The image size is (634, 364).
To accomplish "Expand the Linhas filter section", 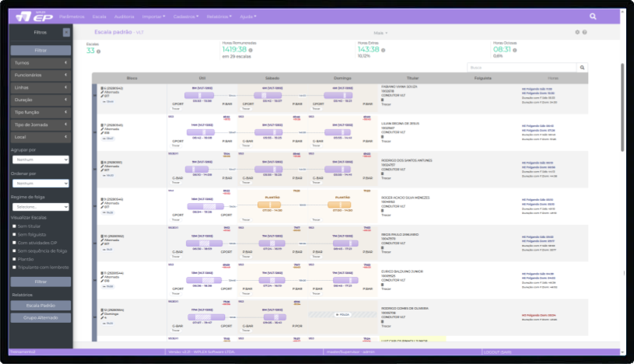I will 40,87.
